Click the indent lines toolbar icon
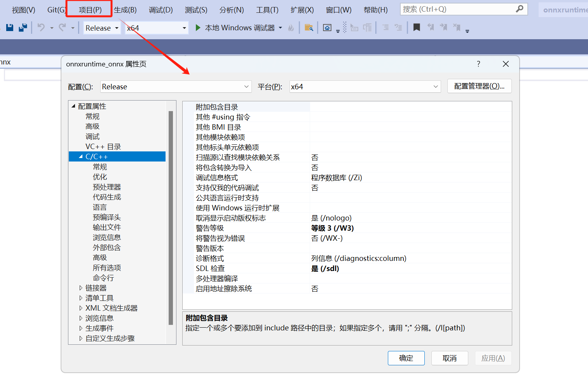 386,28
